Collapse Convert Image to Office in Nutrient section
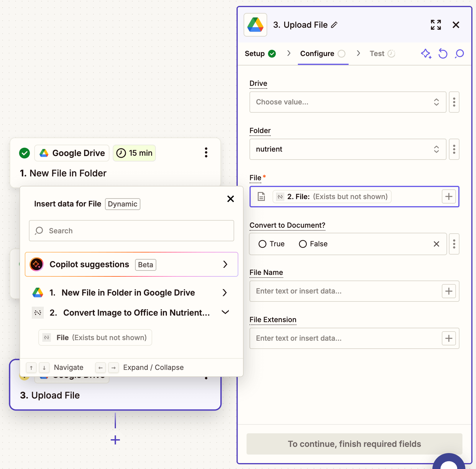 [225, 312]
